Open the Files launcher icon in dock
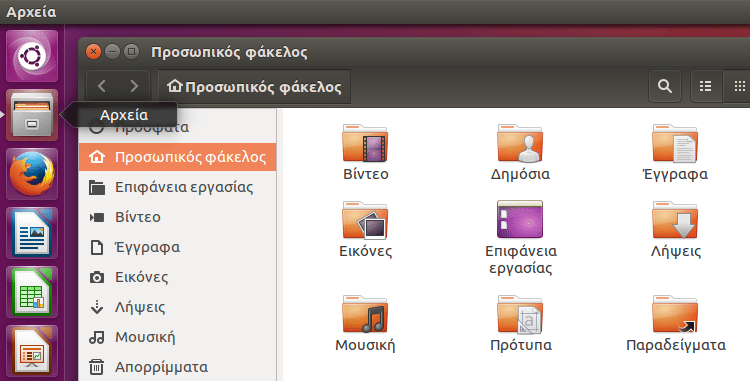Viewport: 750px width, 381px height. pyautogui.click(x=32, y=115)
